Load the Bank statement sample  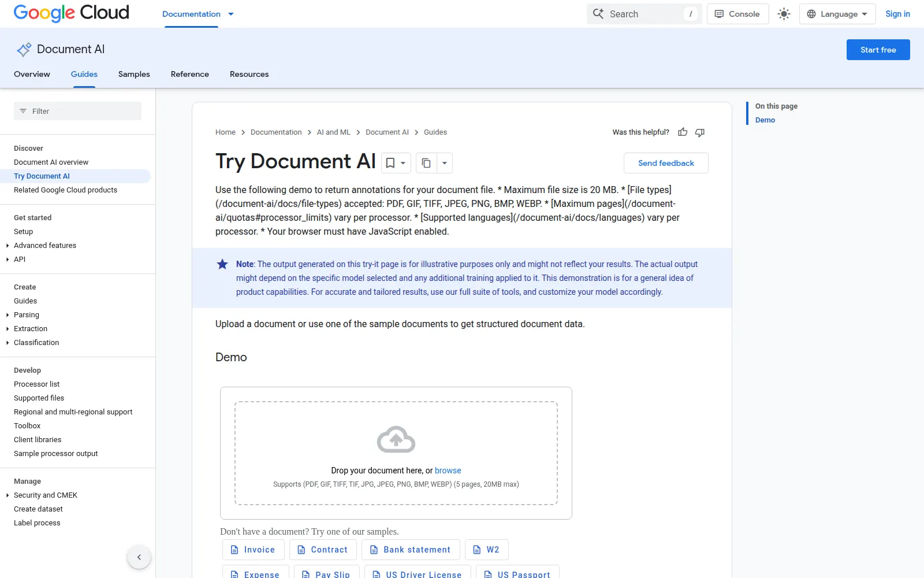[x=411, y=550]
